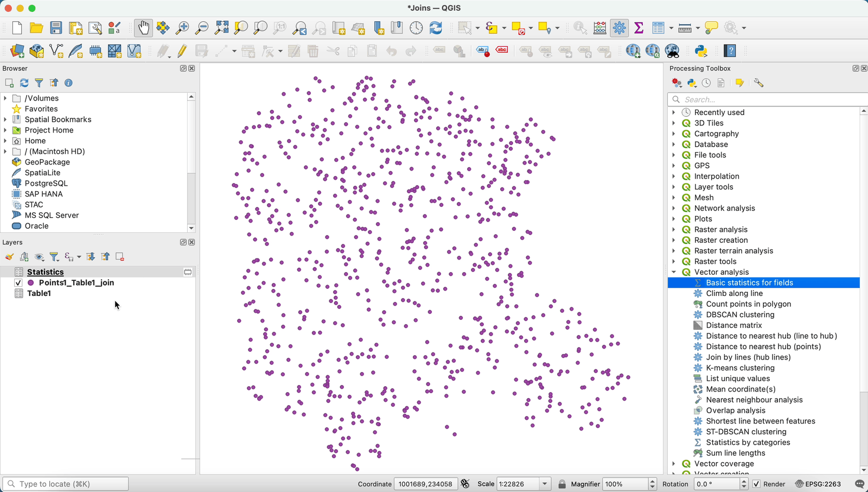
Task: Open project with folder icon
Action: [36, 28]
